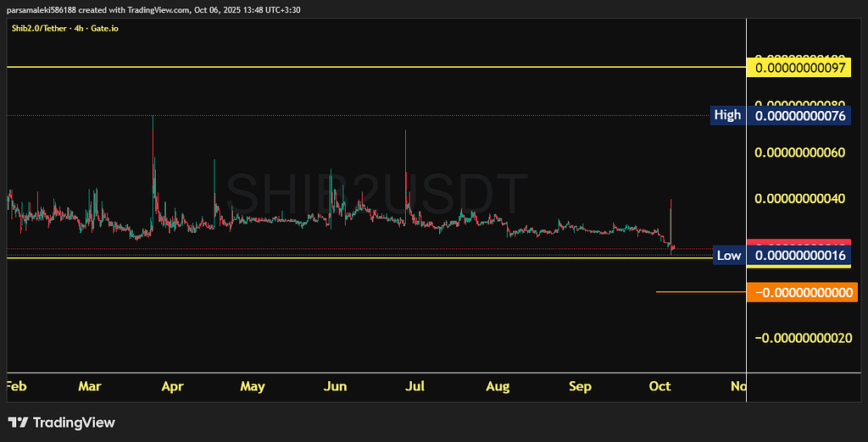868x442 pixels.
Task: Click the Apr label on time axis
Action: tap(172, 386)
